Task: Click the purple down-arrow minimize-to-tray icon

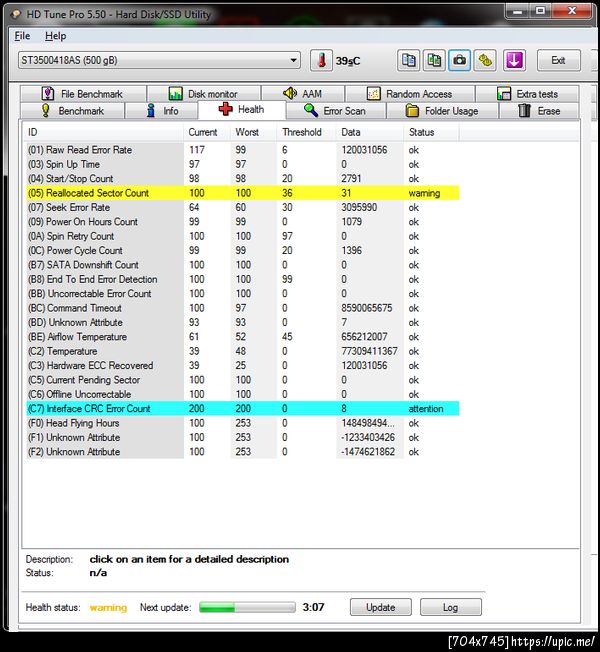Action: click(x=514, y=61)
